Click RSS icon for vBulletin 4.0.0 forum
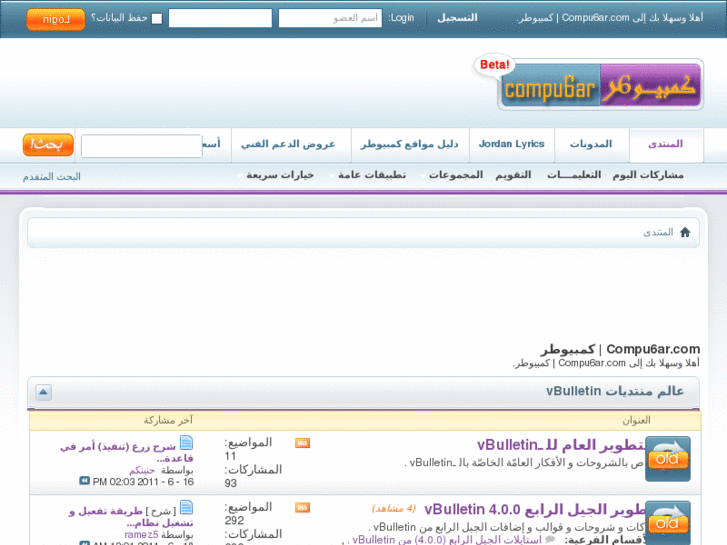The height and width of the screenshot is (545, 727). [302, 508]
